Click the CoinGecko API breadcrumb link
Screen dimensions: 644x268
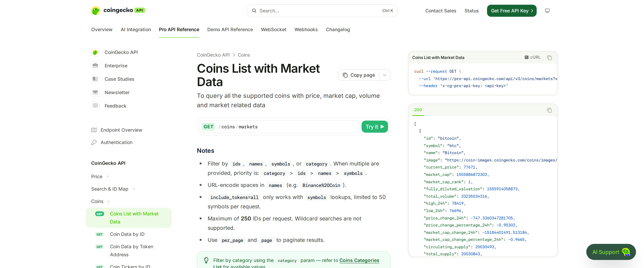pyautogui.click(x=213, y=55)
